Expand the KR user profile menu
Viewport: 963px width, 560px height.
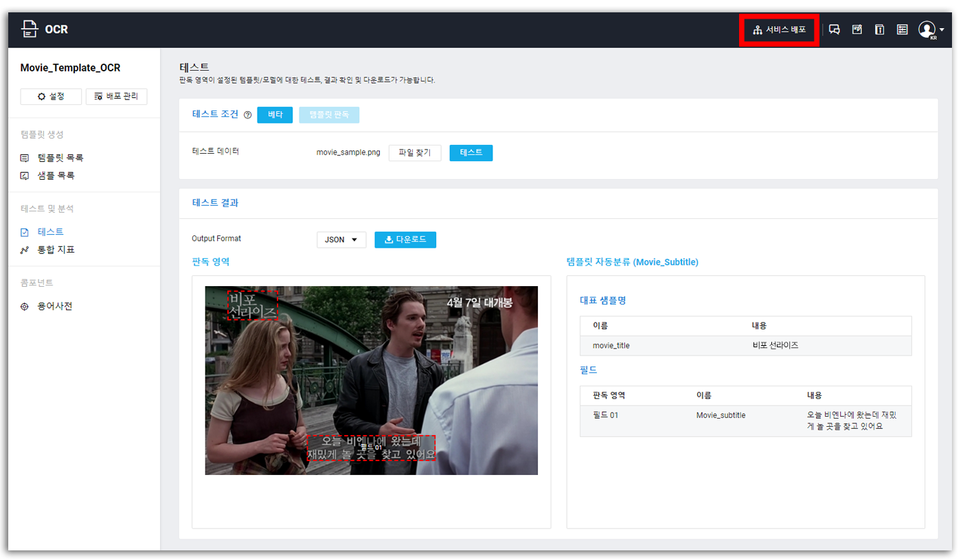(x=931, y=30)
